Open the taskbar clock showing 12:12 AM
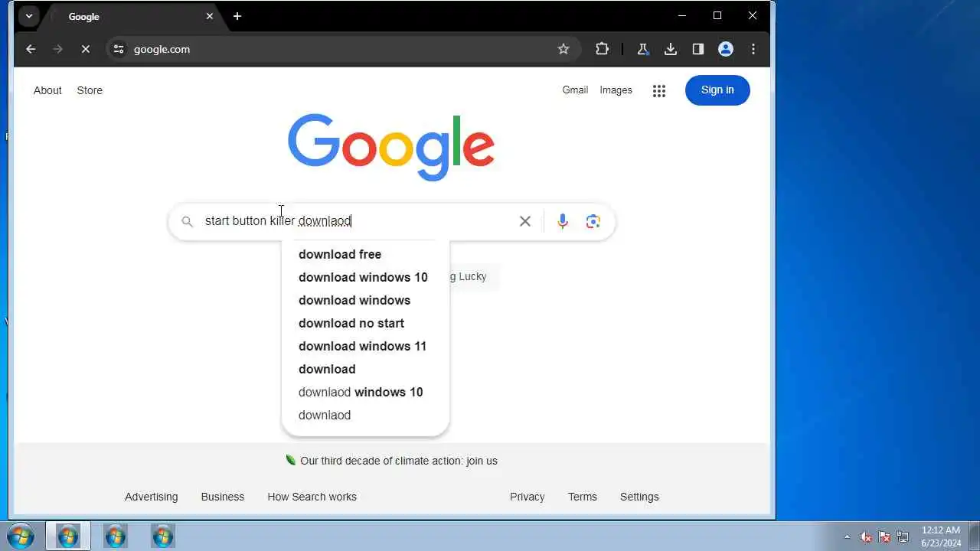 941,536
